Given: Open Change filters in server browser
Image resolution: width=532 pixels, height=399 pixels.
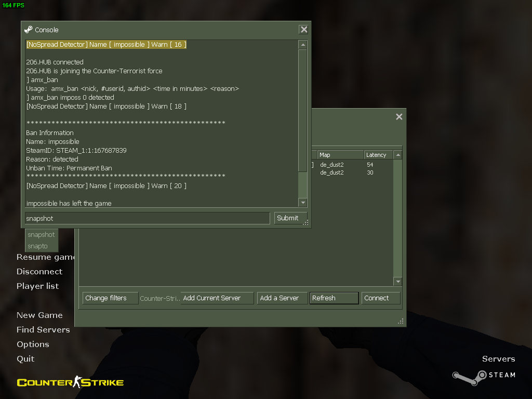Looking at the screenshot, I should coord(110,298).
